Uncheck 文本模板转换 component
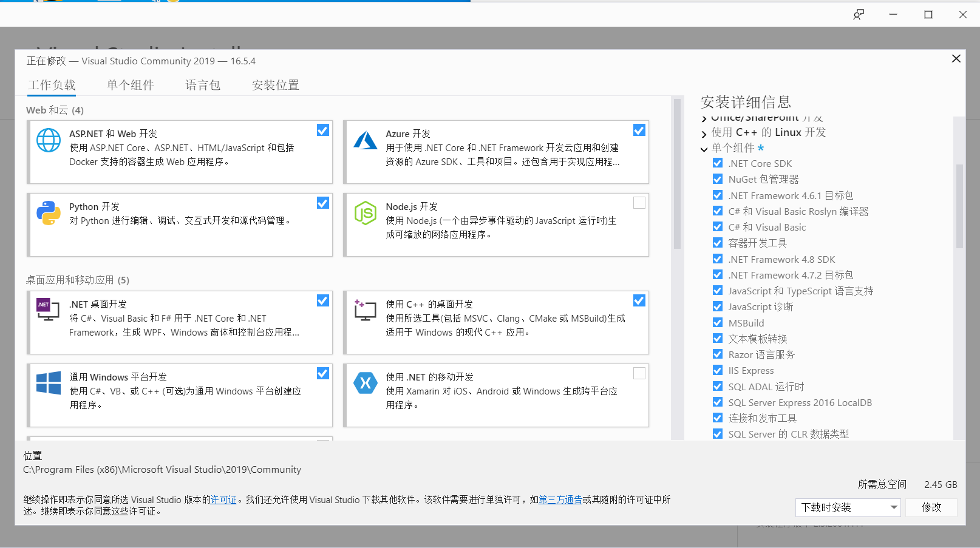980x548 pixels. [718, 338]
